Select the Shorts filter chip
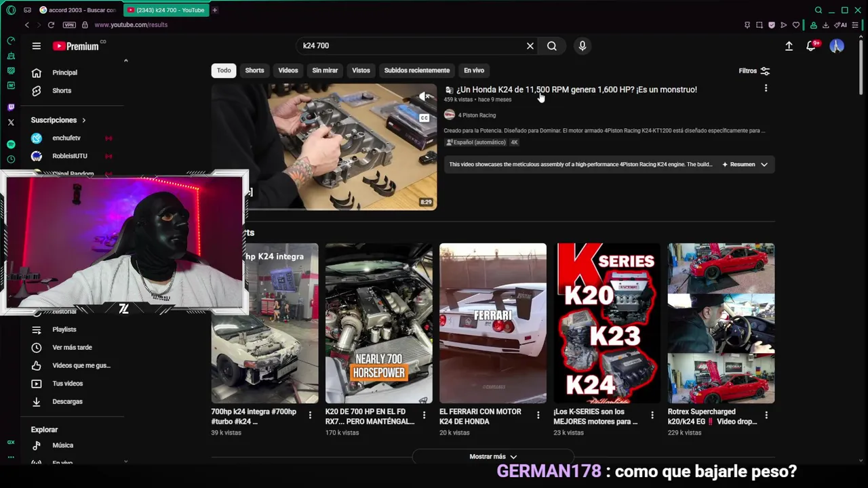Image resolution: width=868 pixels, height=488 pixels. click(254, 70)
